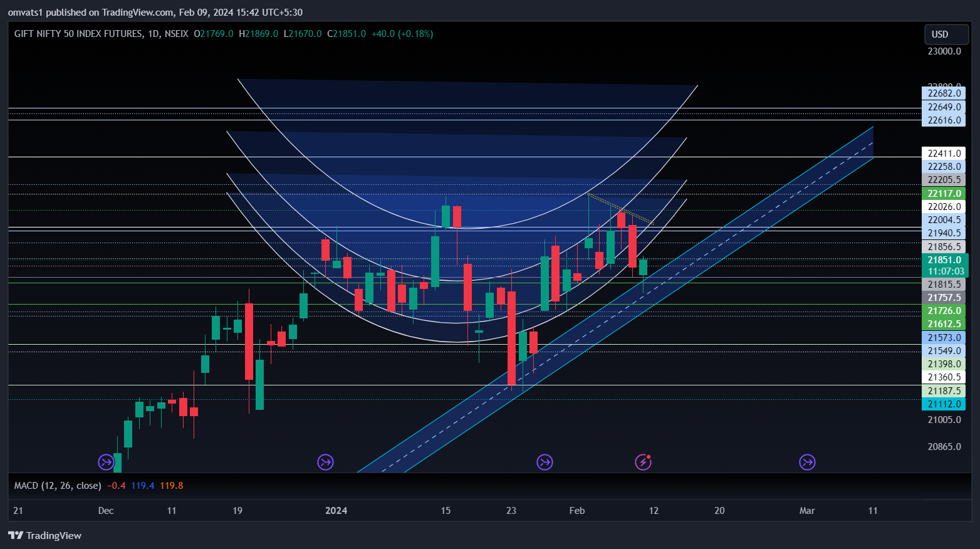The width and height of the screenshot is (980, 549).
Task: Select the 22026.0 price label
Action: pos(944,207)
